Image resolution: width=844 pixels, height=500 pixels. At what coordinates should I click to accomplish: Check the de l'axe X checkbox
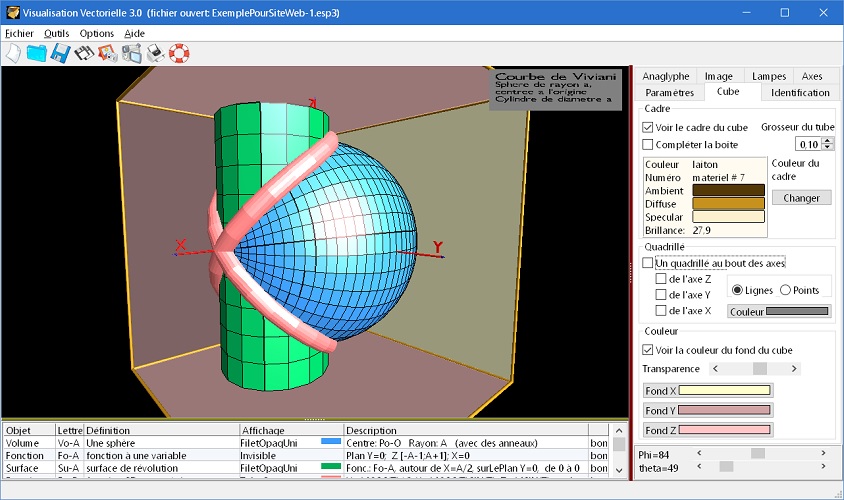pos(660,311)
